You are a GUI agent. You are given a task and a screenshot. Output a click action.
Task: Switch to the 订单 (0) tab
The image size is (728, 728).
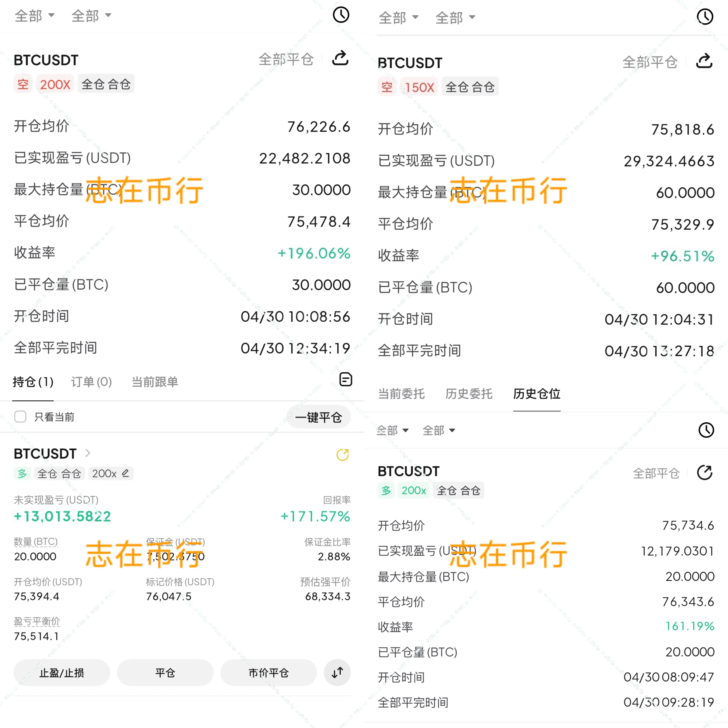pyautogui.click(x=92, y=382)
